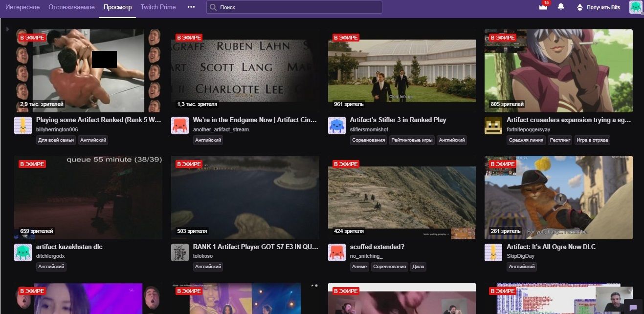Click the tolokoso channel name

click(x=203, y=256)
